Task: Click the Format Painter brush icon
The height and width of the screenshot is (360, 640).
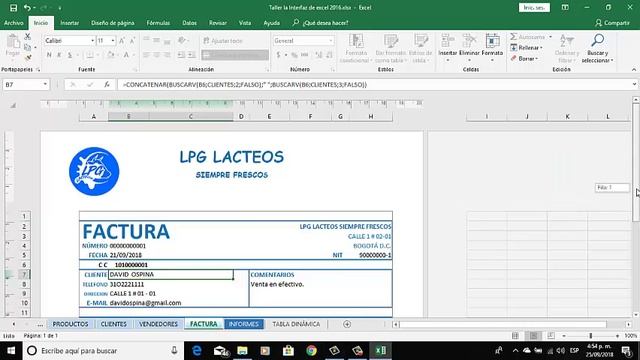Action: [27, 58]
